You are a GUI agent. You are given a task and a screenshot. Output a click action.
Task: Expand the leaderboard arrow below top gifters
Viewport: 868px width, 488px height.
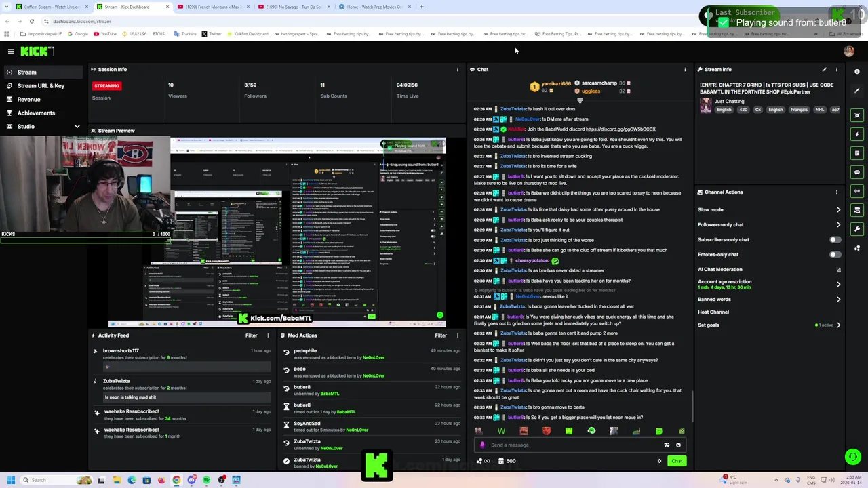580,101
